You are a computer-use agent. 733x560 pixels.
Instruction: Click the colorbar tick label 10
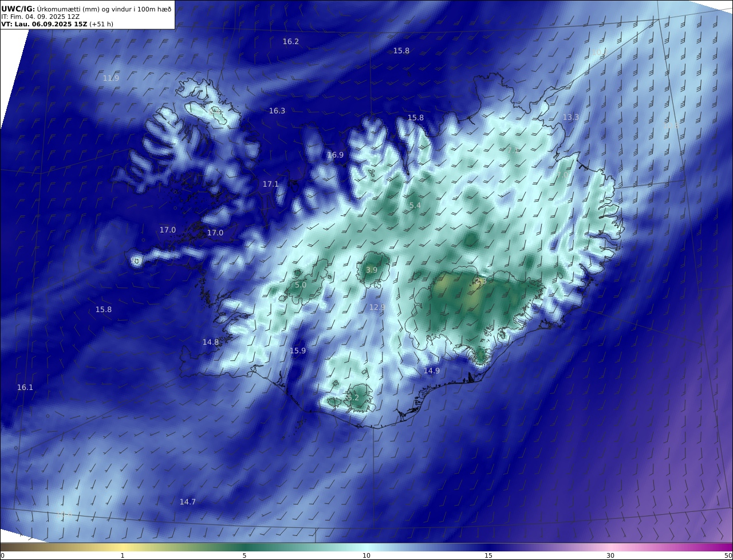point(366,555)
